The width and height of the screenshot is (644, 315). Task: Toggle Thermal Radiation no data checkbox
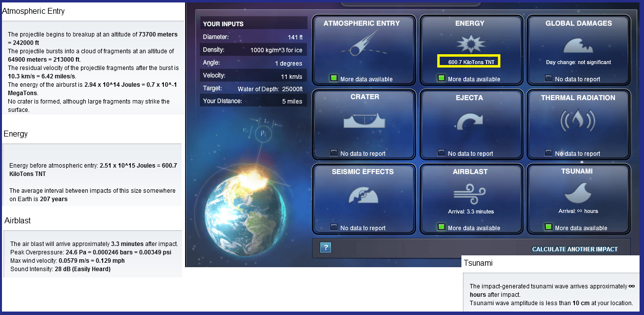pyautogui.click(x=549, y=153)
